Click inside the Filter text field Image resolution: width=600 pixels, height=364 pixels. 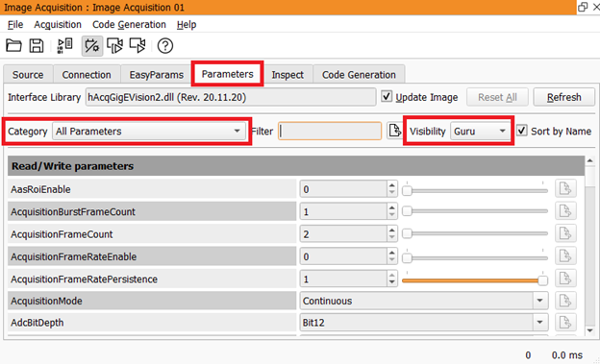coord(330,132)
